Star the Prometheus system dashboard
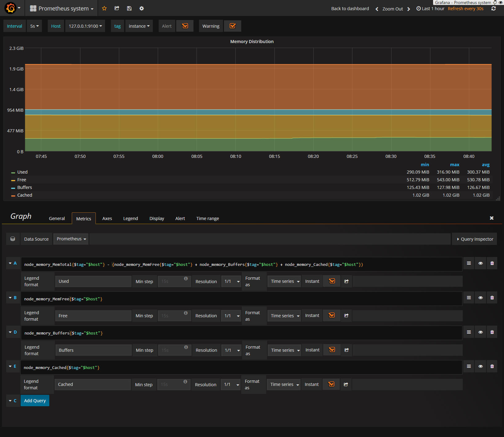 (104, 8)
